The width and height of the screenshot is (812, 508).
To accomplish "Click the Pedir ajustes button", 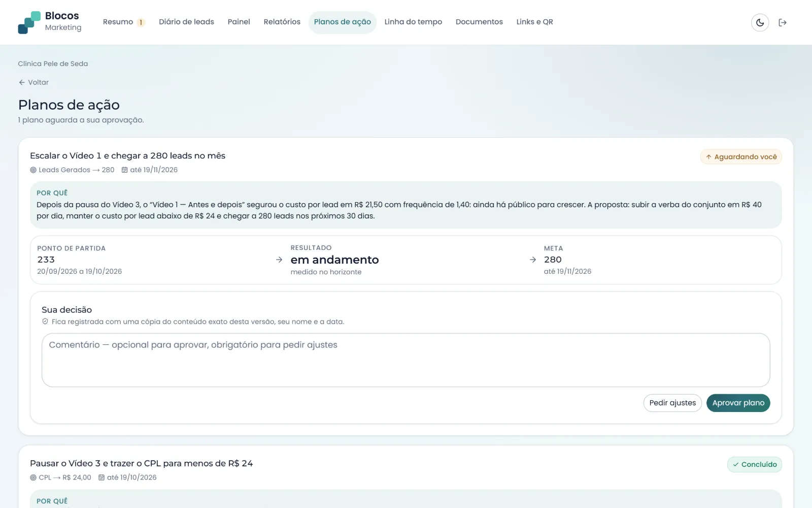I will click(672, 403).
